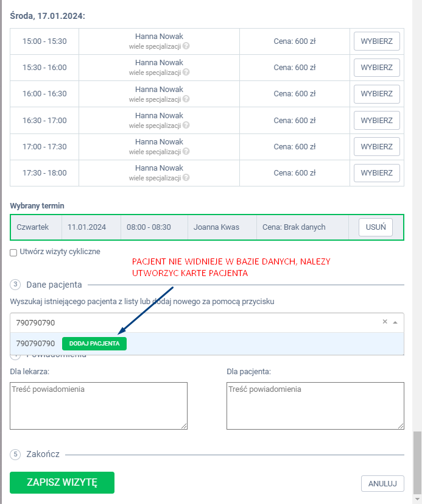Click the step 3 circle beside Dane pacjenta

15,284
